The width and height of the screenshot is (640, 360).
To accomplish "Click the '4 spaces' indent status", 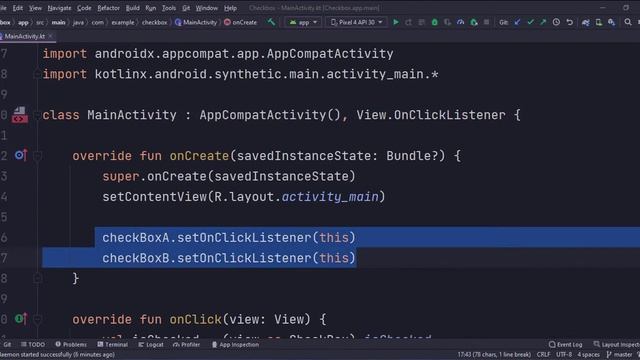I will 588,355.
